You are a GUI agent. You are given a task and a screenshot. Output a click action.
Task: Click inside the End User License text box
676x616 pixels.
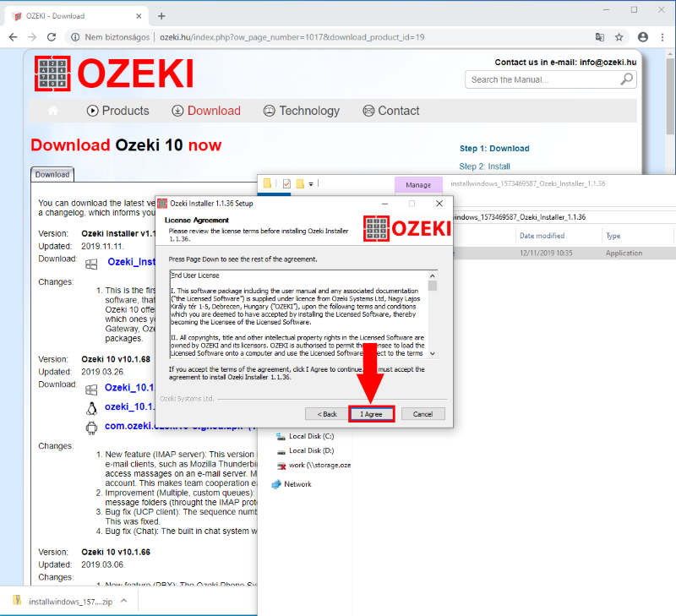click(x=299, y=314)
